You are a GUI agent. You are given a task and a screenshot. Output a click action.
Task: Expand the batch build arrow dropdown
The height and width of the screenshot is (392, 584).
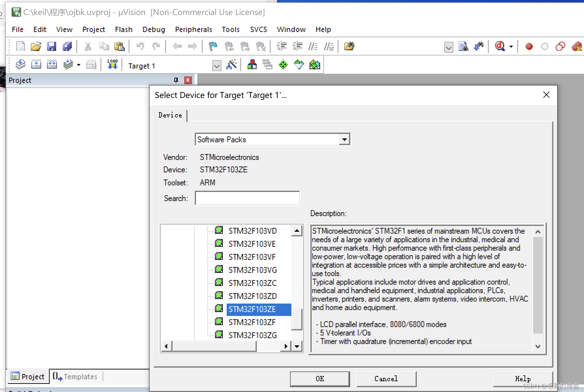click(x=79, y=65)
